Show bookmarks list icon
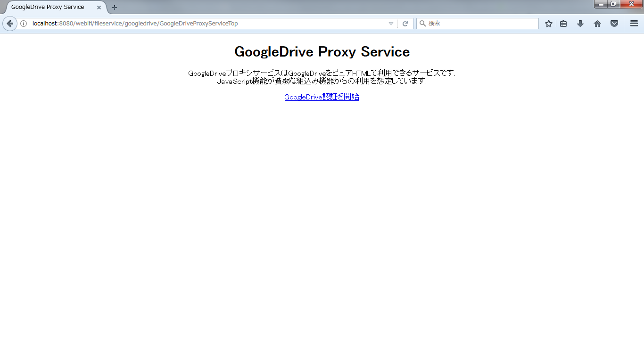Image resolution: width=644 pixels, height=343 pixels. coord(563,24)
